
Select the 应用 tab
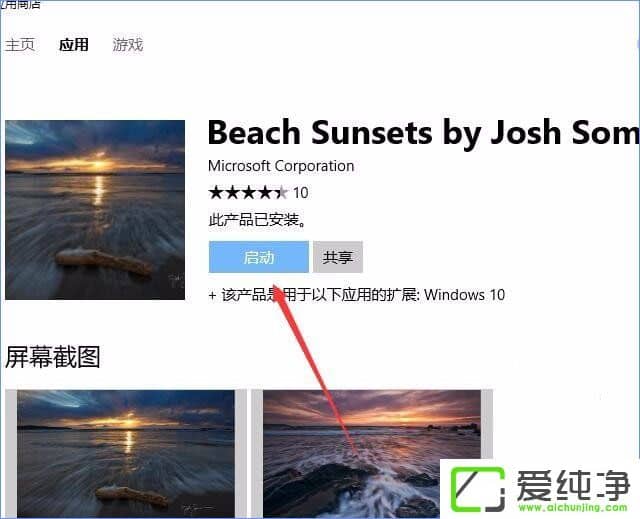pos(73,44)
